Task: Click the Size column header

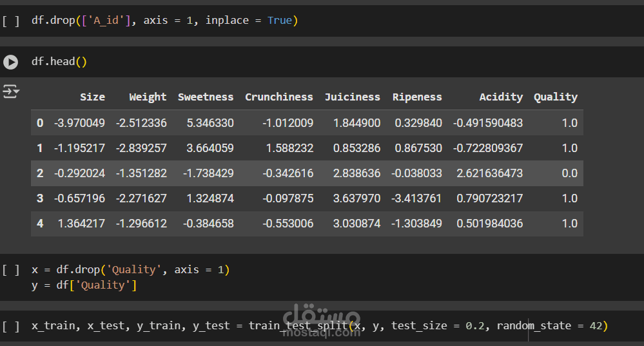Action: pyautogui.click(x=92, y=97)
